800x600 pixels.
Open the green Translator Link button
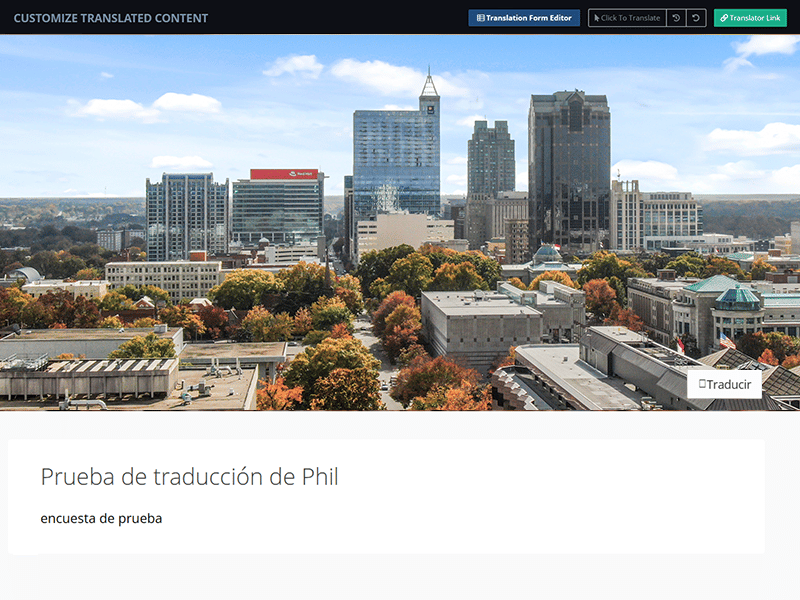click(750, 18)
